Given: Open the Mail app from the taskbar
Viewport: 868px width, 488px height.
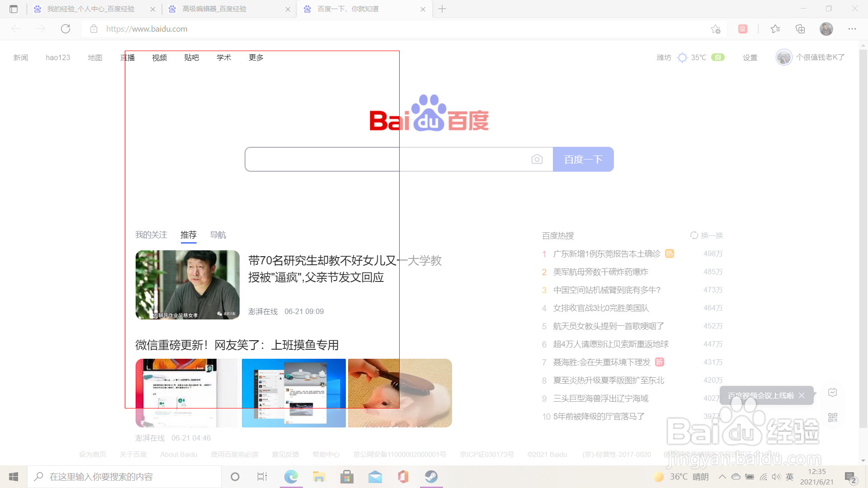Looking at the screenshot, I should (x=375, y=476).
